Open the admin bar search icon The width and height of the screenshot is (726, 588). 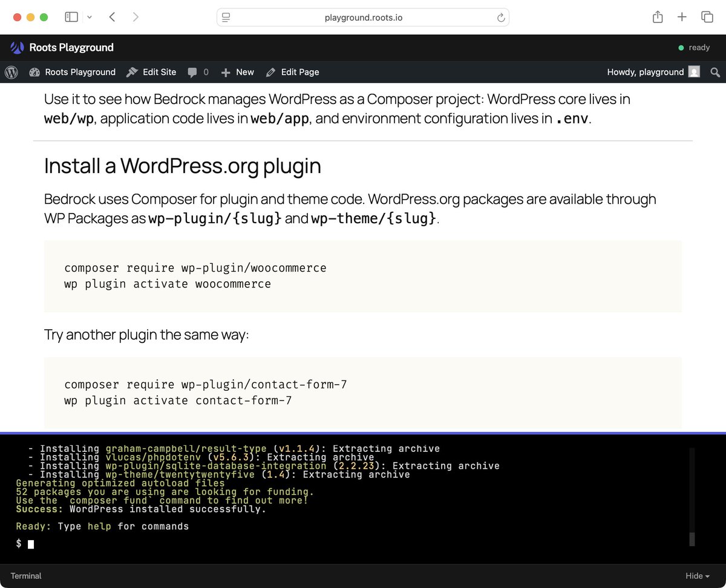click(x=715, y=72)
